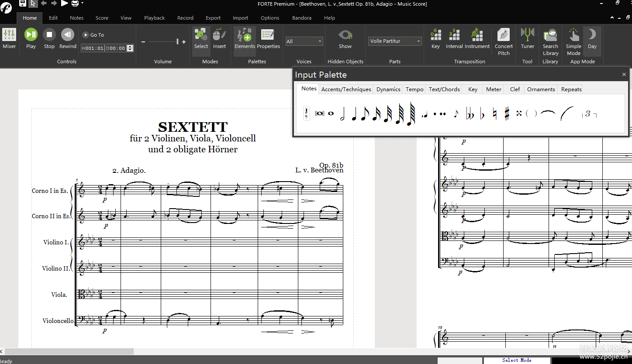Open the Tempo palette tab

click(x=414, y=89)
